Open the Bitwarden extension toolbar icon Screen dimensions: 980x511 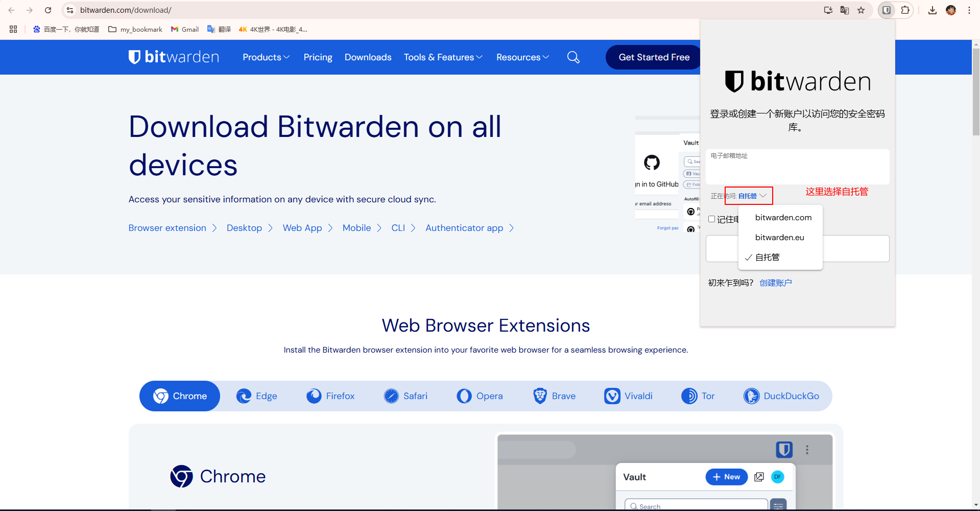coord(887,10)
